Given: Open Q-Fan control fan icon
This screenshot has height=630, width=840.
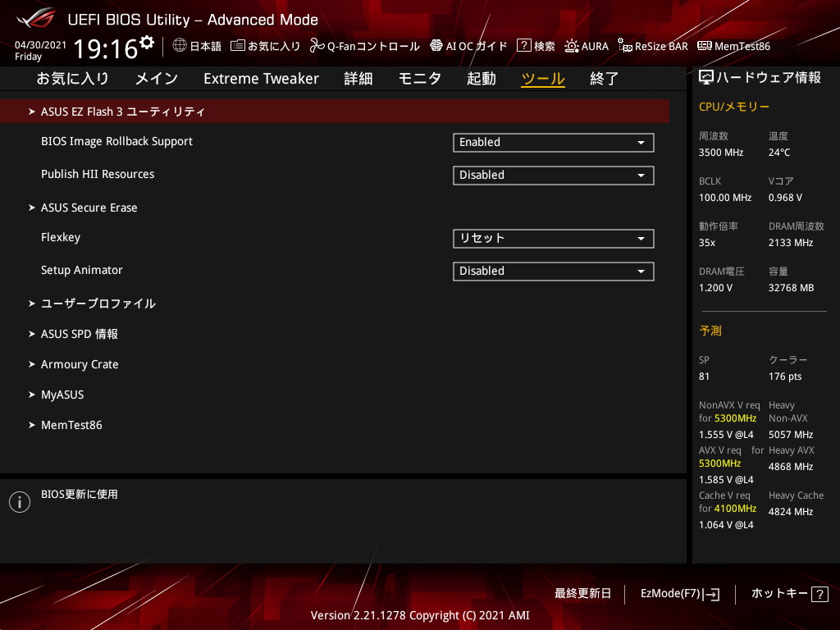Looking at the screenshot, I should (317, 46).
